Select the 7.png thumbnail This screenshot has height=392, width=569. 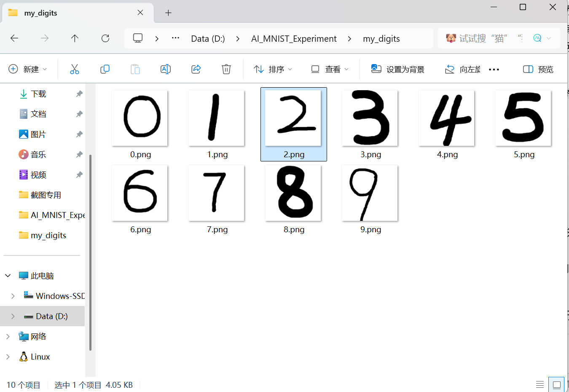point(217,193)
